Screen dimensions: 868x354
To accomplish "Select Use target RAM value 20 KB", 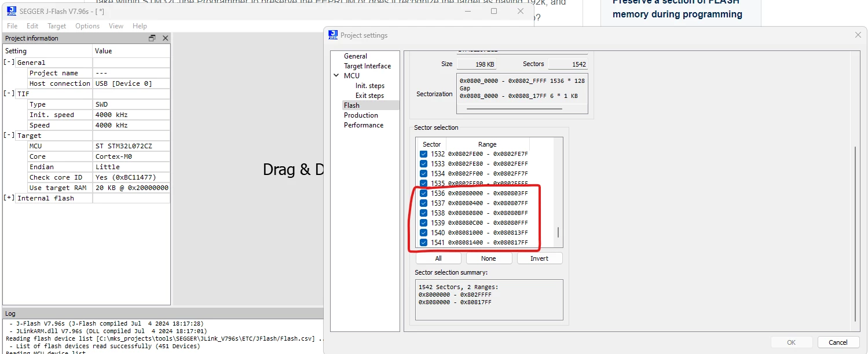I will click(131, 188).
